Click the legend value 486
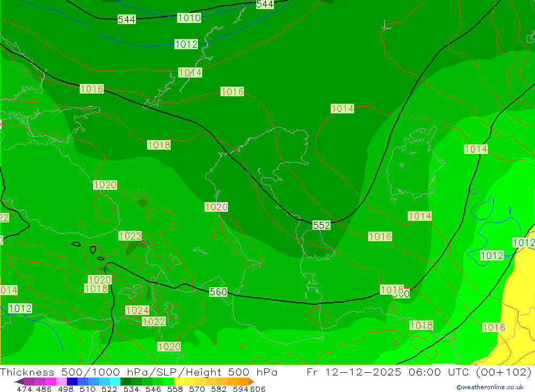Viewport: 535px width, 392px height. tap(44, 389)
